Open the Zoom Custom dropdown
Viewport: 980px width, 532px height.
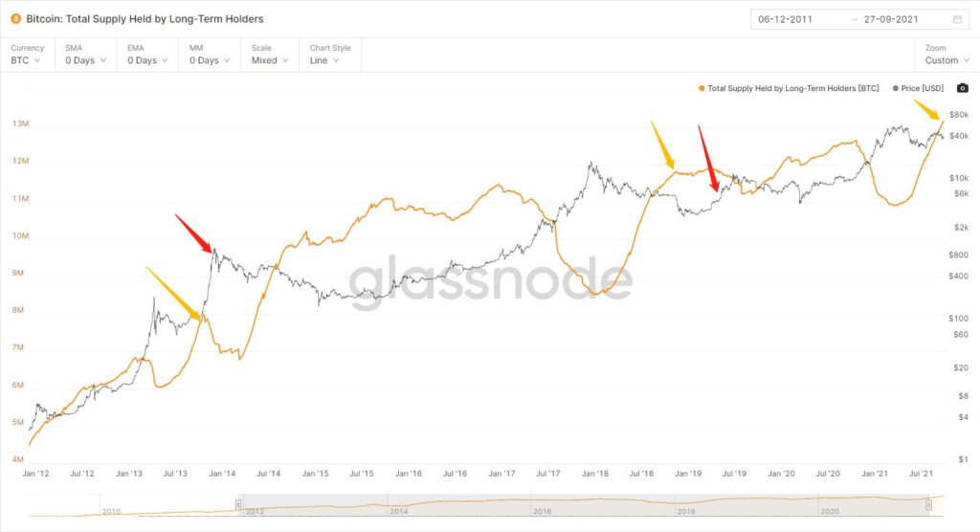947,60
